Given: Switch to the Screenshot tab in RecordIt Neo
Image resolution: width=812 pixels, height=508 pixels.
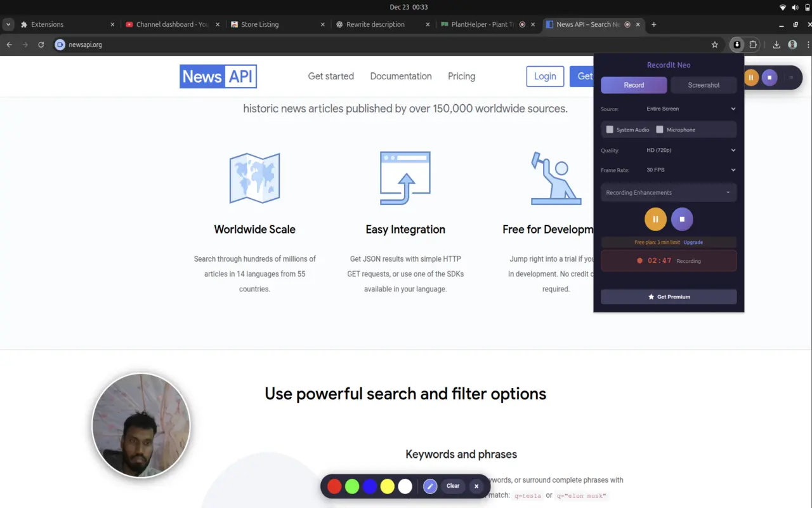Looking at the screenshot, I should 704,85.
